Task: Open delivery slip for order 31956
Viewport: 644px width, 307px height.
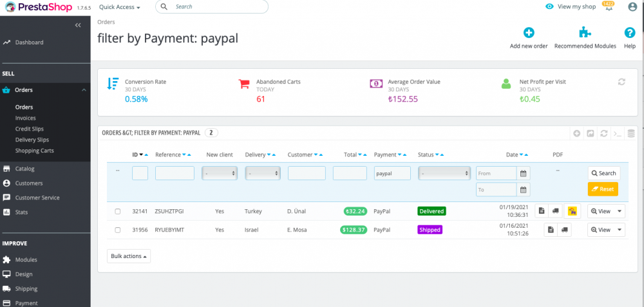Action: click(x=565, y=230)
